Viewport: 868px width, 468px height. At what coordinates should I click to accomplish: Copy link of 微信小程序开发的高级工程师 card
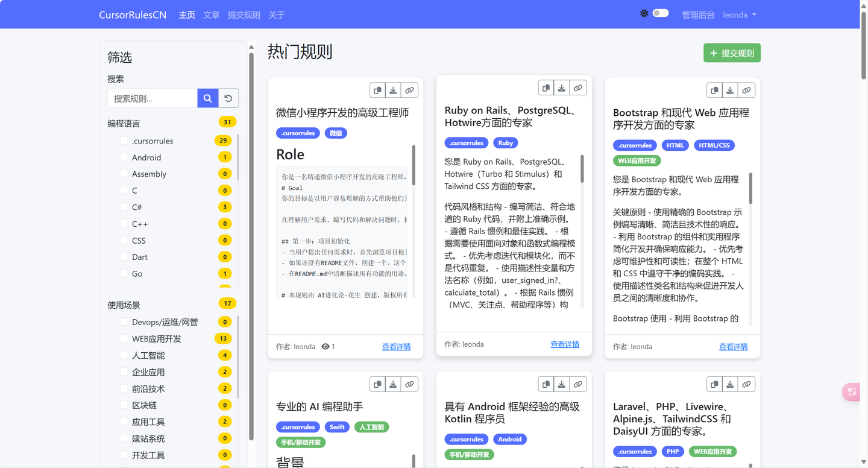pyautogui.click(x=409, y=90)
